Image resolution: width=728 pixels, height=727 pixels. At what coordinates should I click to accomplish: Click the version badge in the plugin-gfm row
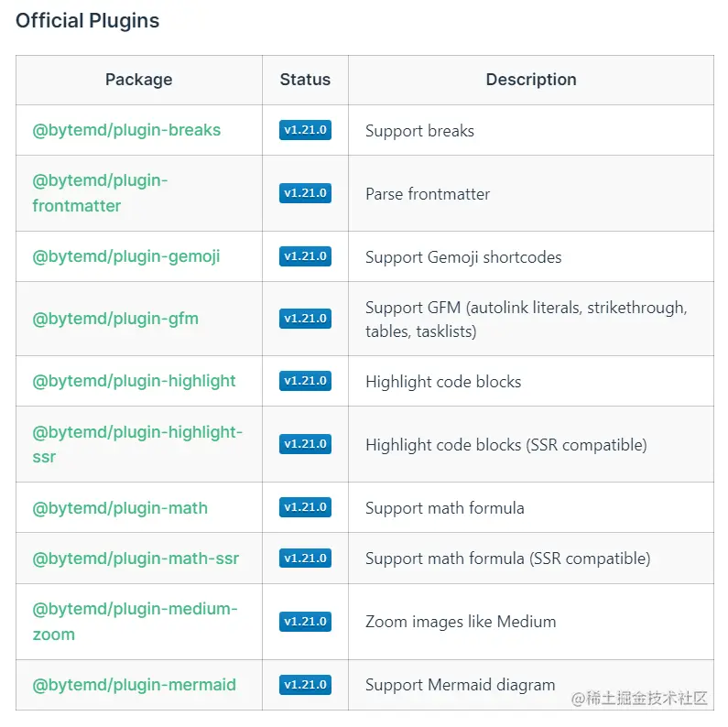click(x=305, y=319)
